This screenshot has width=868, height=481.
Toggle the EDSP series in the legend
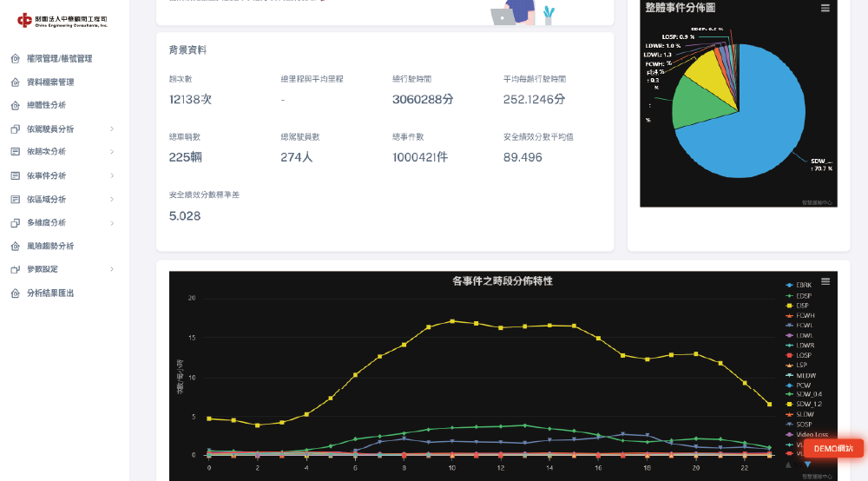pos(799,296)
